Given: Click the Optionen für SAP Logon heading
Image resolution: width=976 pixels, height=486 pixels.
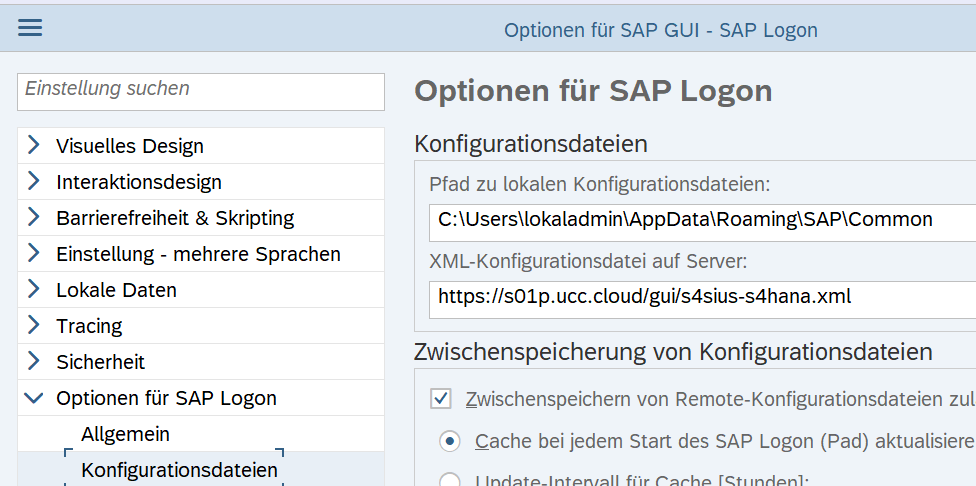Looking at the screenshot, I should pyautogui.click(x=593, y=91).
